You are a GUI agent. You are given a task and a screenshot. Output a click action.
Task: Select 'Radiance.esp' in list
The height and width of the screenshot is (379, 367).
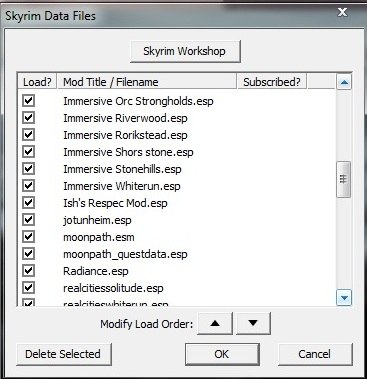pyautogui.click(x=96, y=271)
